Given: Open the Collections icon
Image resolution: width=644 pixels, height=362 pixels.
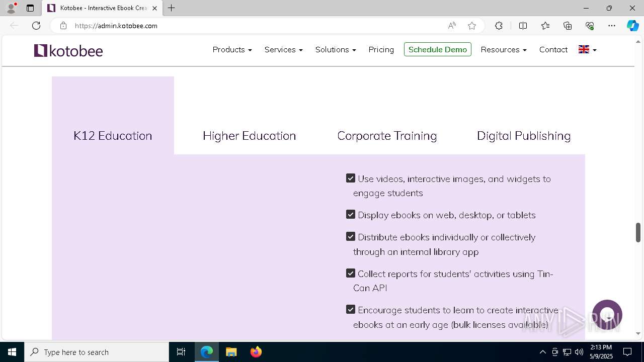Looking at the screenshot, I should point(568,26).
